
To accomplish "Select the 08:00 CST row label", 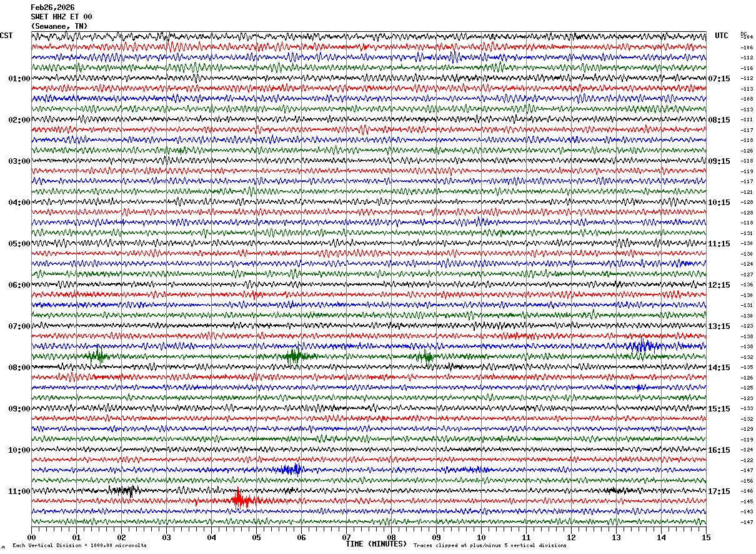I will [x=19, y=368].
